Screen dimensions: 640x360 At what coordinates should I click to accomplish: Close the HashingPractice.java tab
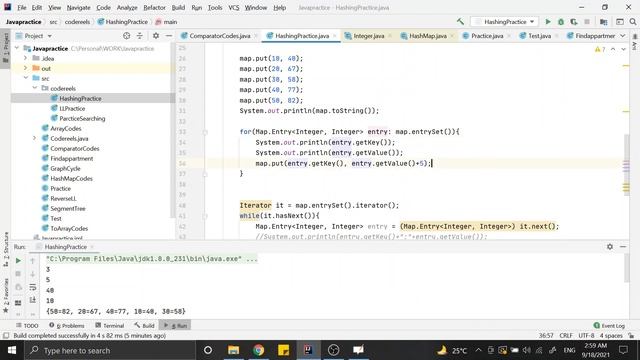pyautogui.click(x=335, y=36)
